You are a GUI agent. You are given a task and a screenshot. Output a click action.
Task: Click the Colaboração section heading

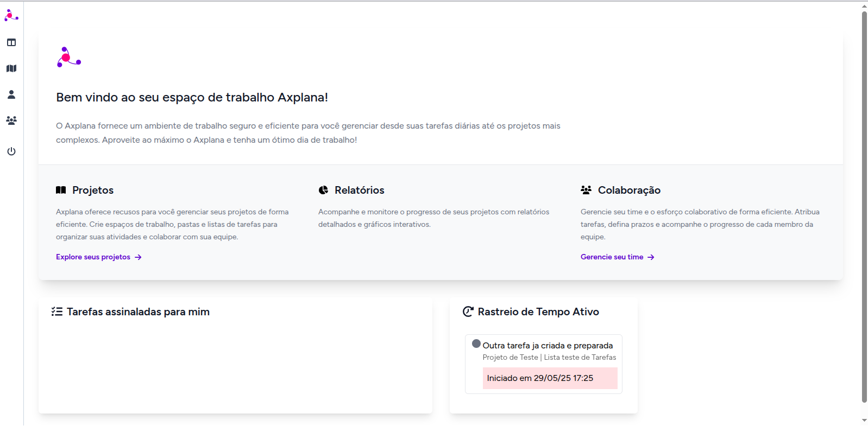click(629, 190)
